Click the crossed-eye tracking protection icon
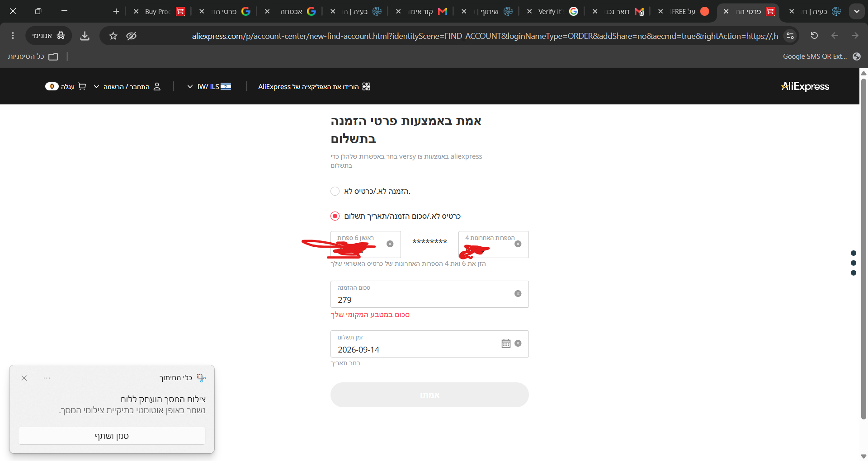868x461 pixels. [x=131, y=36]
